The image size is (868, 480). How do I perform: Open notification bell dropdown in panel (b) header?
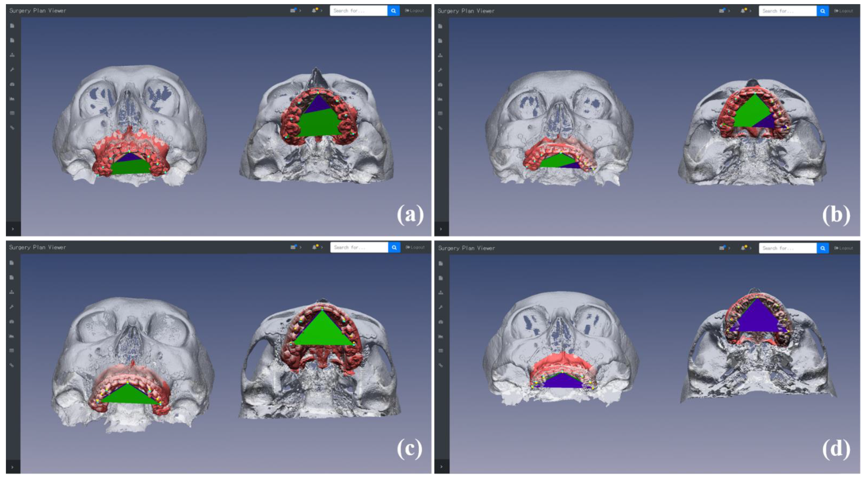point(743,11)
